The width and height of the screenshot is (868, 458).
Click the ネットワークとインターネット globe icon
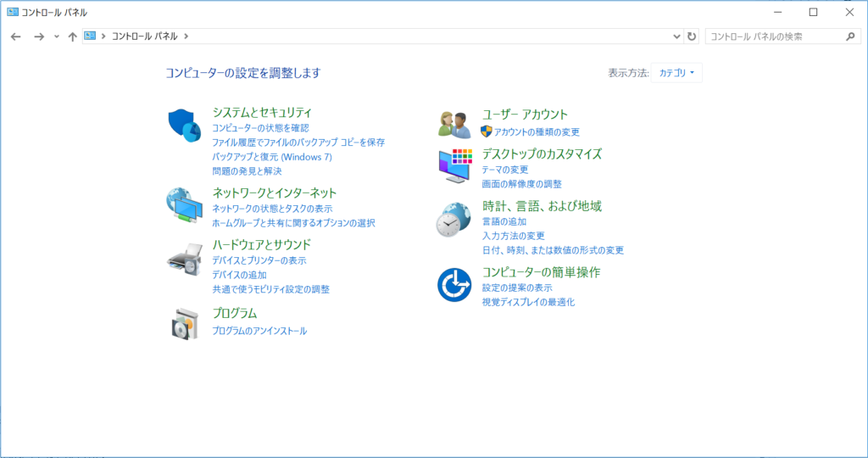tap(184, 205)
